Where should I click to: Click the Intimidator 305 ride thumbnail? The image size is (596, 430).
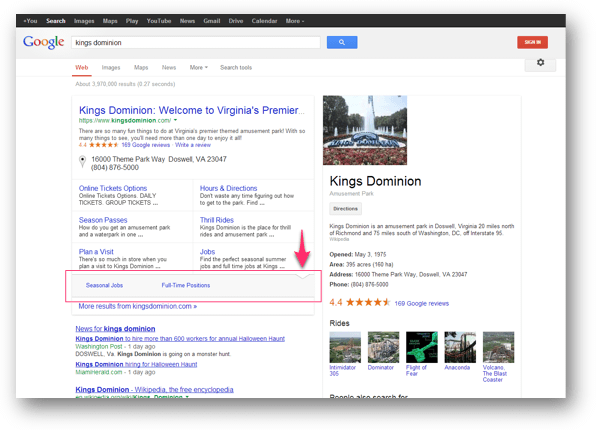coord(345,347)
